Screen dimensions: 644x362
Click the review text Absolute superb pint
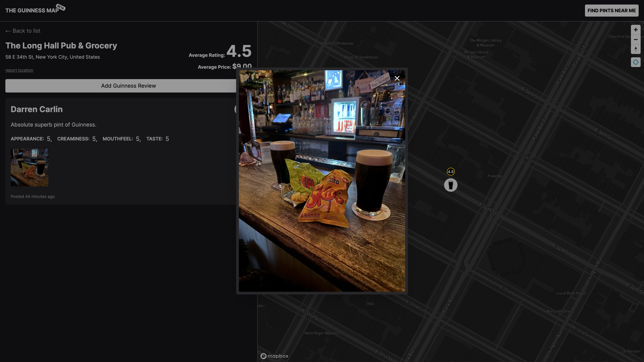[x=53, y=125]
